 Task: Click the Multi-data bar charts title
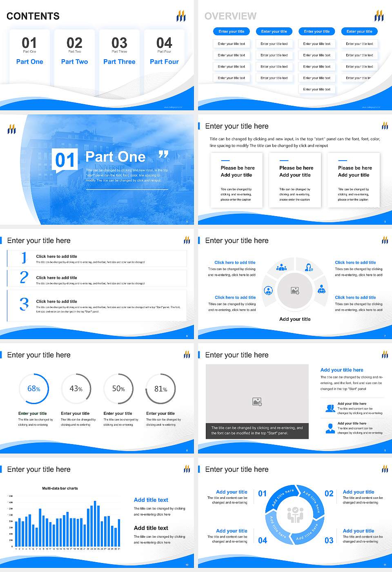[x=60, y=488]
